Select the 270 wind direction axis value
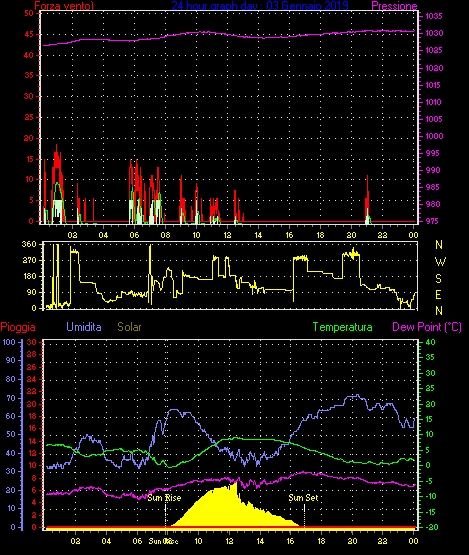Screen dimensions: 469x555 tap(29, 261)
